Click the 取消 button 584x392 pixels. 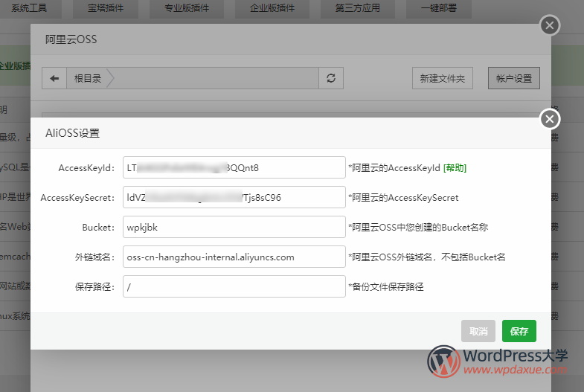(478, 331)
